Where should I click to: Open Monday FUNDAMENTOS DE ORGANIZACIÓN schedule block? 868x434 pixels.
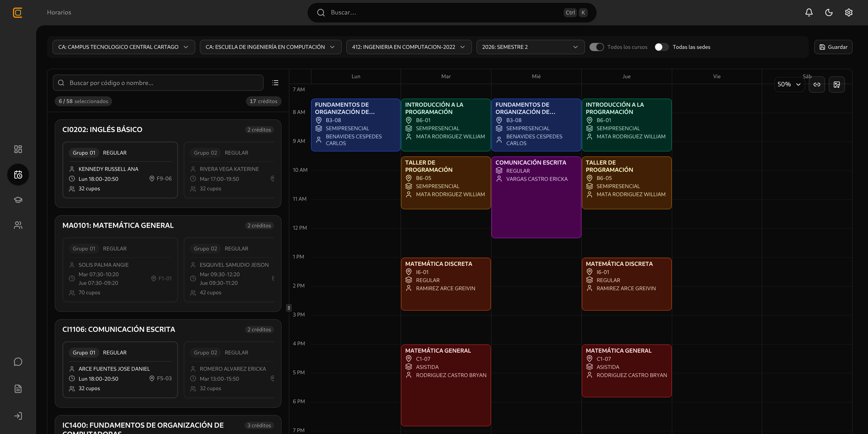(x=356, y=125)
